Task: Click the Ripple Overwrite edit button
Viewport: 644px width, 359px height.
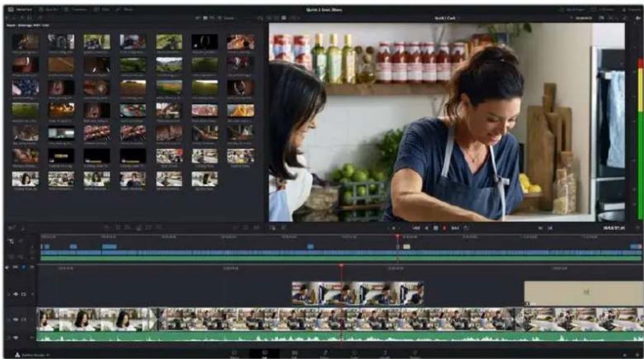Action: click(127, 227)
